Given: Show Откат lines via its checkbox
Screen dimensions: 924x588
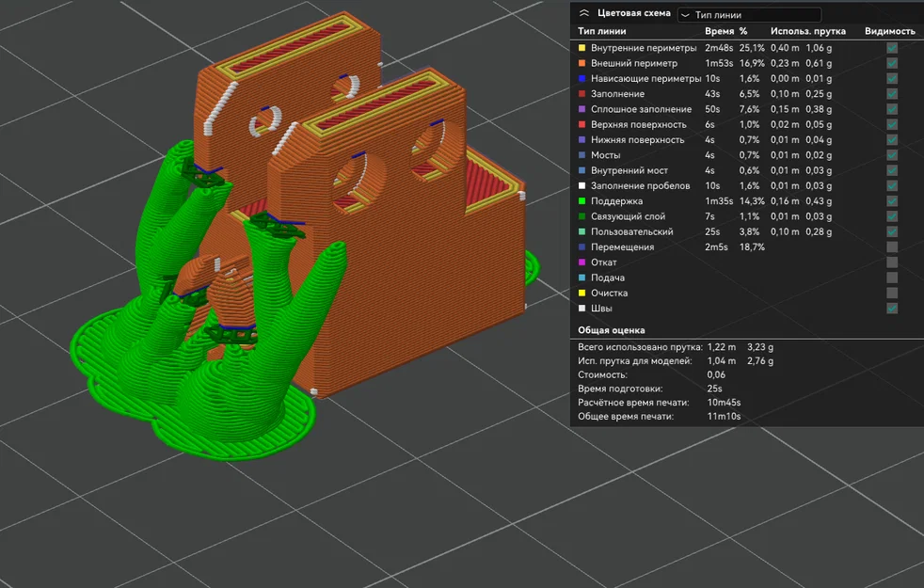Looking at the screenshot, I should [892, 262].
